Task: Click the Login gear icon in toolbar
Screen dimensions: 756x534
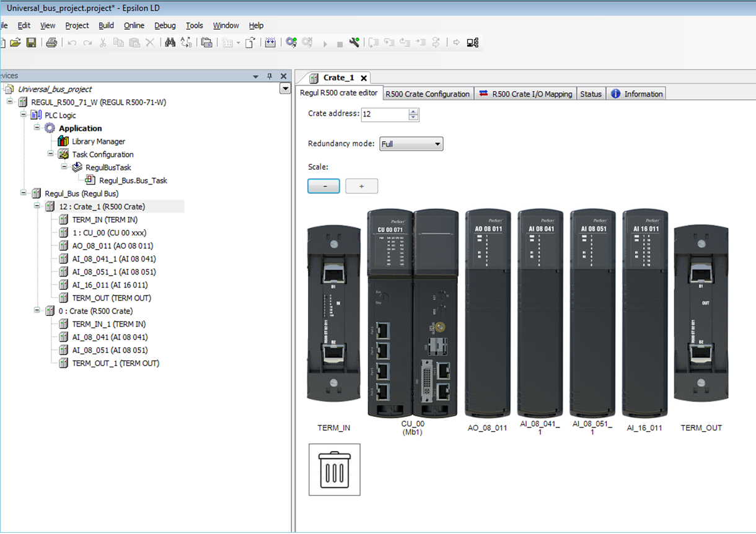Action: pos(291,43)
